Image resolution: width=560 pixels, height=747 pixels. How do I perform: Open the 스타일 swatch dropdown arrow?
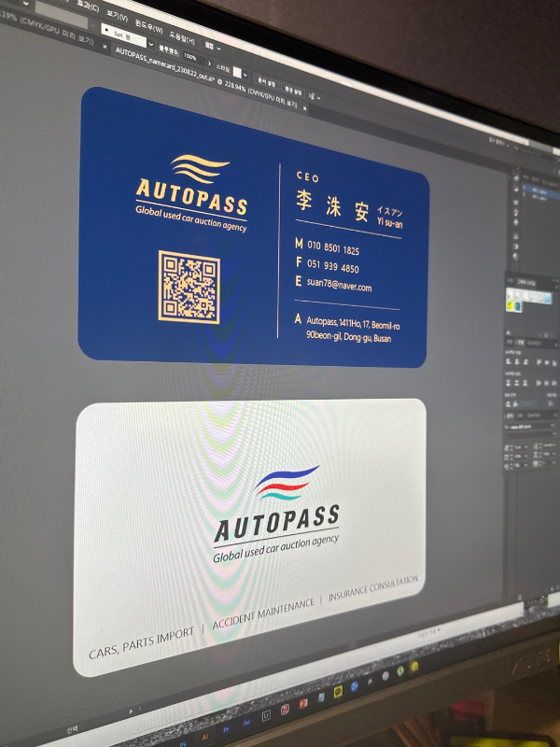(x=245, y=76)
